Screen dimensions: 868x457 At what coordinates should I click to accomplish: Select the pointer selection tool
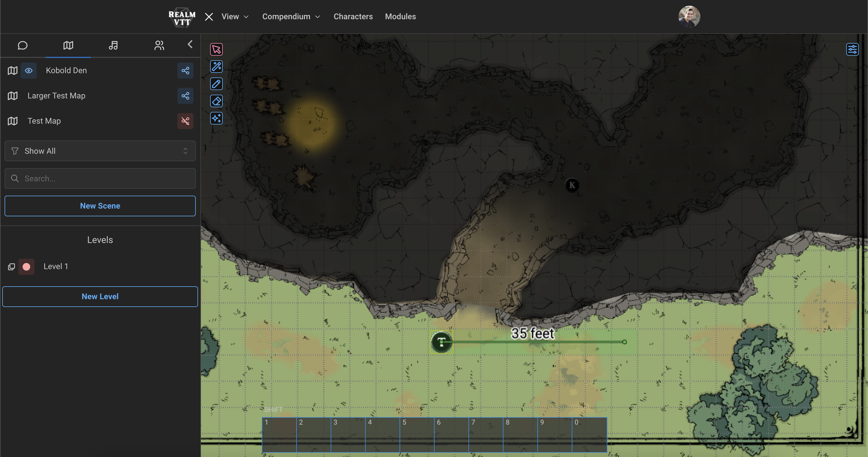(x=216, y=49)
